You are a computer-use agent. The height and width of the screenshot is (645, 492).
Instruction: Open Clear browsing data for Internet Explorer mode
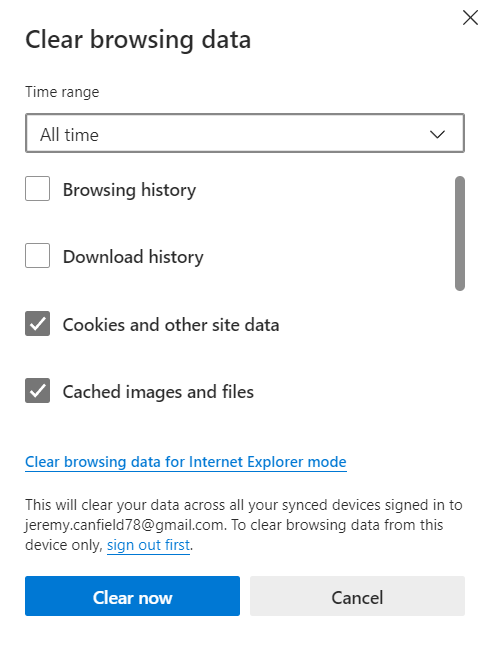click(x=186, y=462)
